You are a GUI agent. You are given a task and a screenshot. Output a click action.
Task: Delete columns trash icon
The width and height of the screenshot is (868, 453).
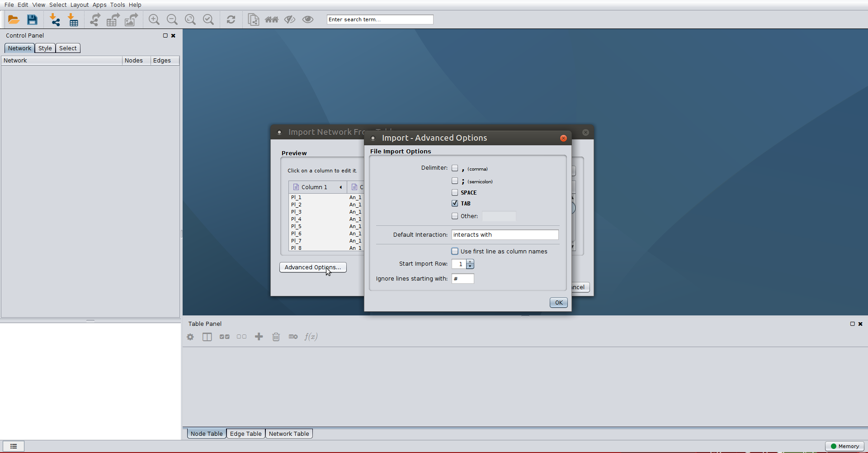point(276,337)
